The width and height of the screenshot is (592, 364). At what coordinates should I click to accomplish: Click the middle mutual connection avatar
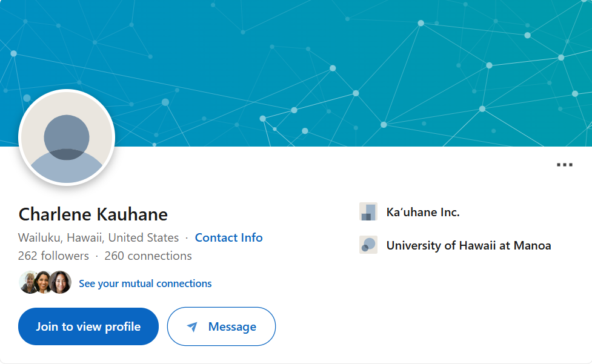pyautogui.click(x=44, y=282)
